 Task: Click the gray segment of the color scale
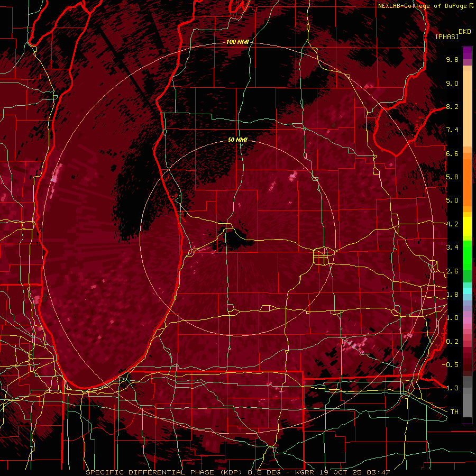click(467, 397)
